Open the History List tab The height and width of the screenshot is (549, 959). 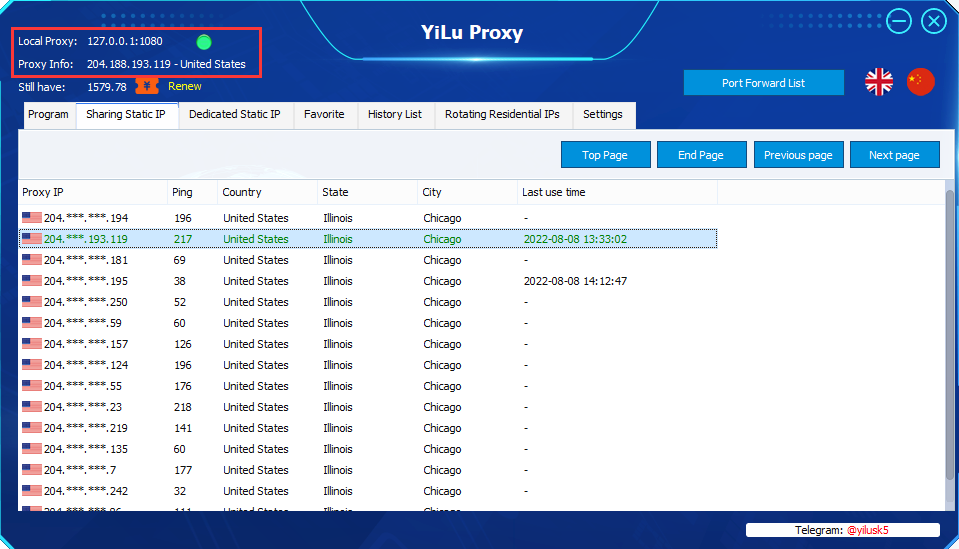[394, 115]
